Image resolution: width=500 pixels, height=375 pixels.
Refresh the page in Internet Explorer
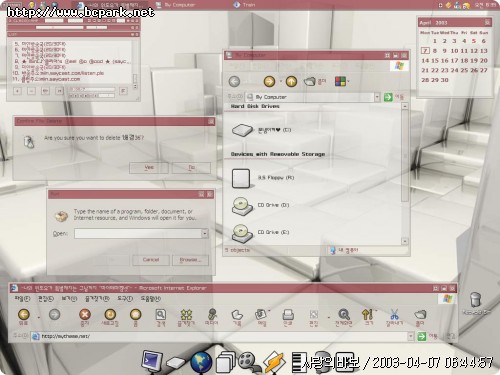[x=110, y=314]
